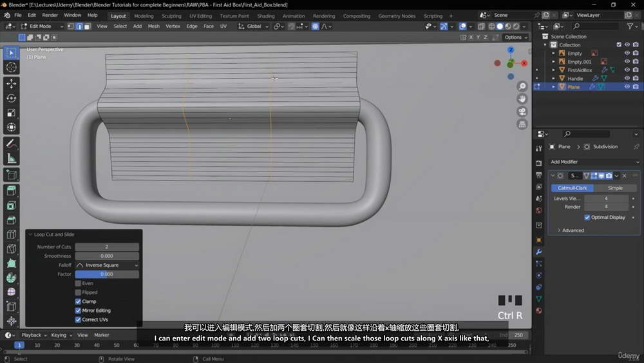Click the Factor slider field
644x363 pixels.
pos(107,274)
